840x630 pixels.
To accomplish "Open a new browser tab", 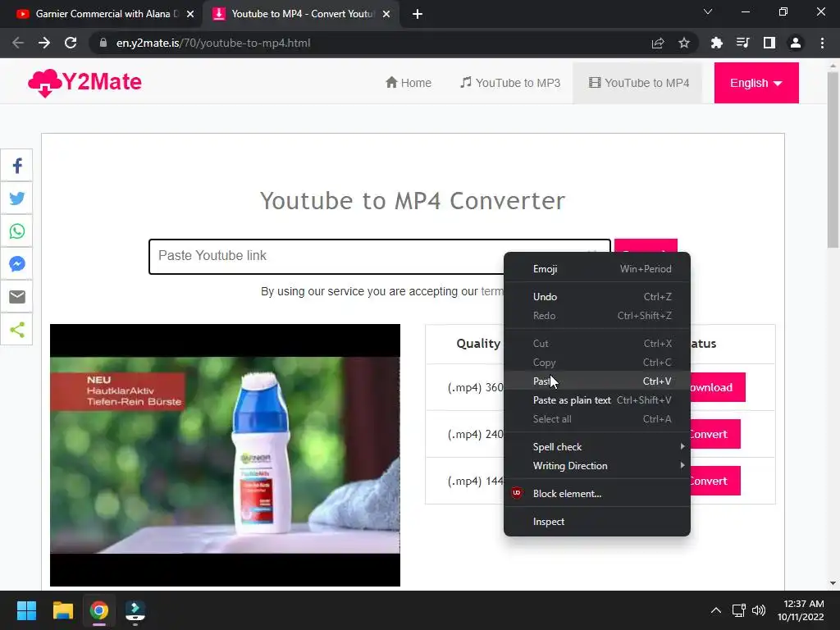I will [x=418, y=14].
